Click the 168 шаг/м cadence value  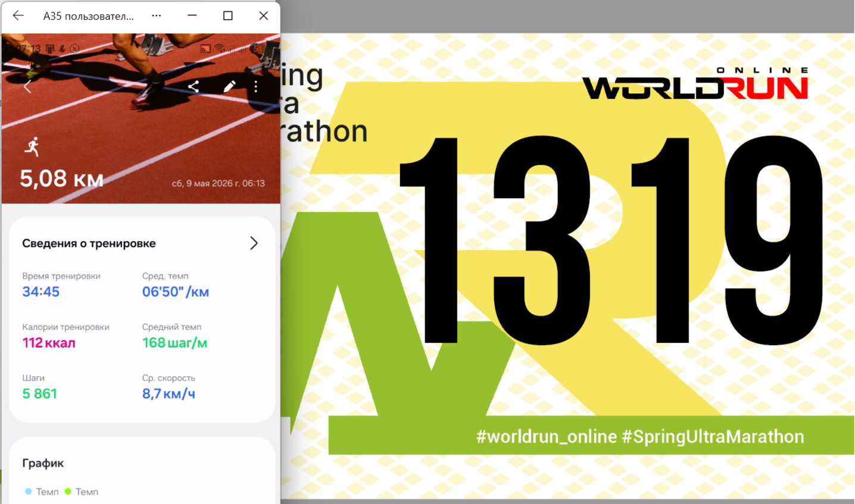click(174, 343)
